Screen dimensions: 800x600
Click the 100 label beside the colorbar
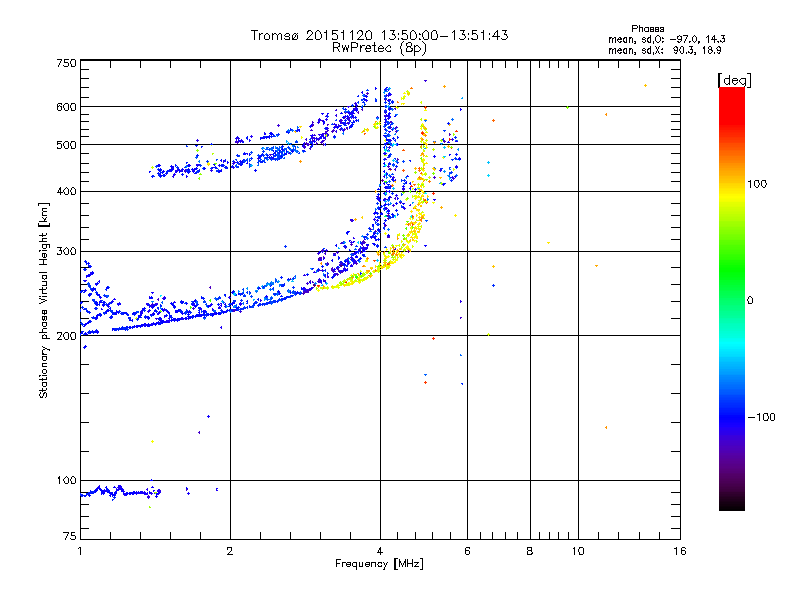point(757,184)
